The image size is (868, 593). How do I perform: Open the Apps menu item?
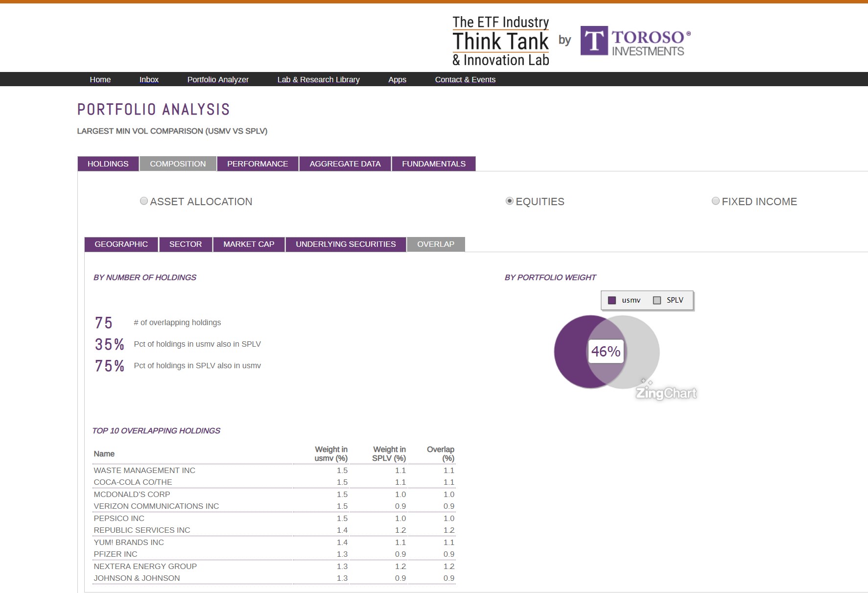point(397,79)
